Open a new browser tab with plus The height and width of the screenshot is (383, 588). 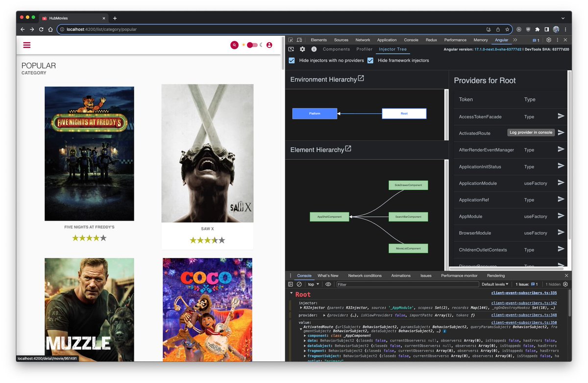coord(115,18)
